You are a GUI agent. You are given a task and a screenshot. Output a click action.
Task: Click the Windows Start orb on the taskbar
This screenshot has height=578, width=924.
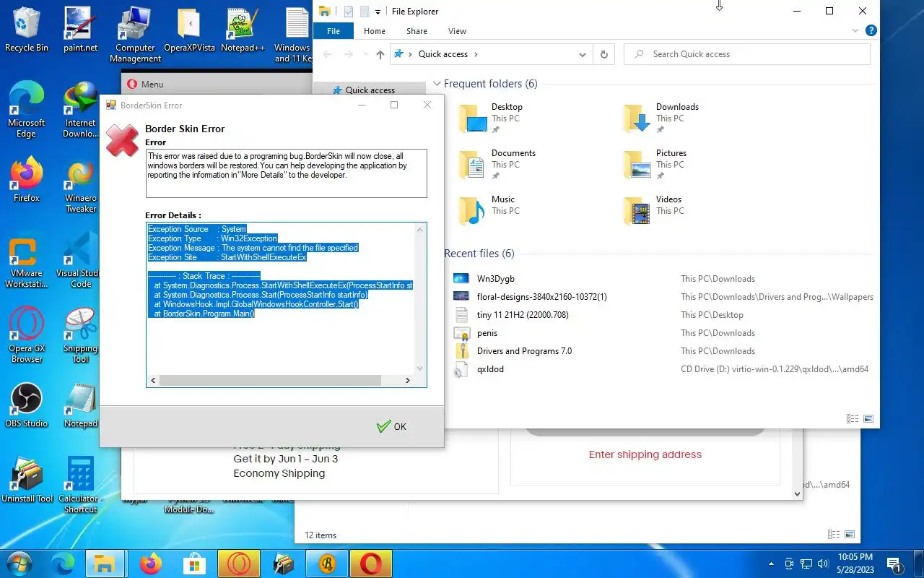(19, 563)
